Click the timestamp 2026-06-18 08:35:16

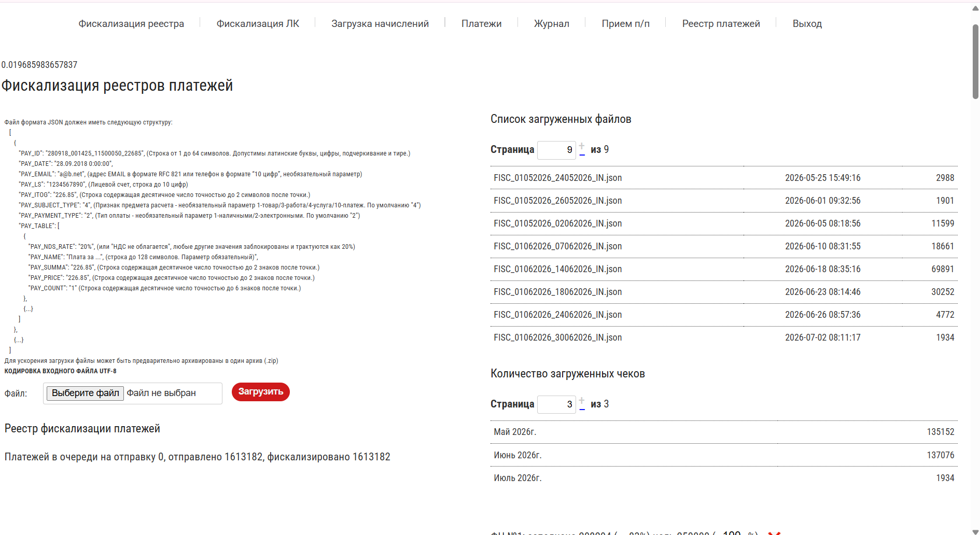point(823,269)
